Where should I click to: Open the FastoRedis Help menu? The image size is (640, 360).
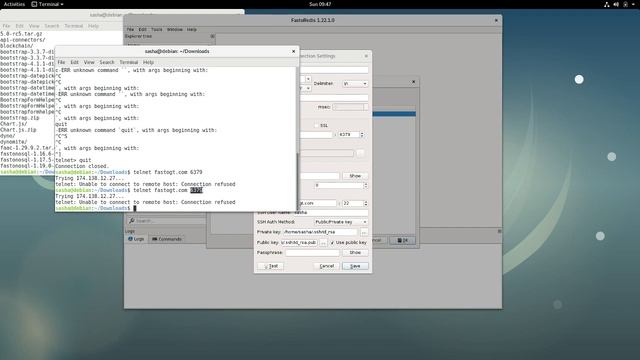click(x=192, y=29)
